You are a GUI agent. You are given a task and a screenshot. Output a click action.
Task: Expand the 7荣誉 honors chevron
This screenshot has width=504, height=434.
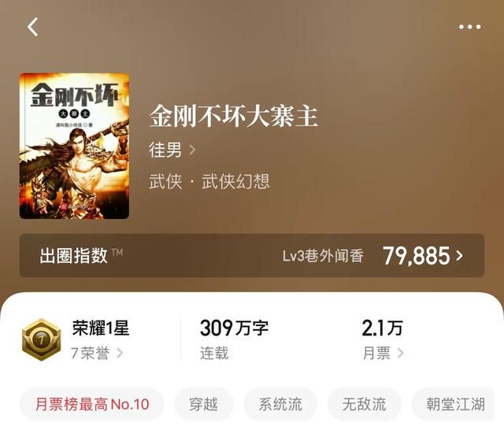(x=120, y=353)
